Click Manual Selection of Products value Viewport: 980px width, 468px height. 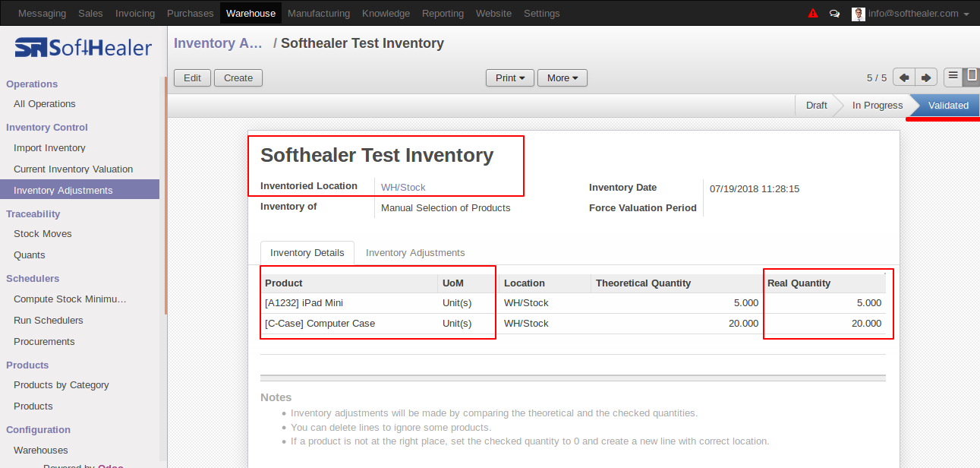[446, 208]
